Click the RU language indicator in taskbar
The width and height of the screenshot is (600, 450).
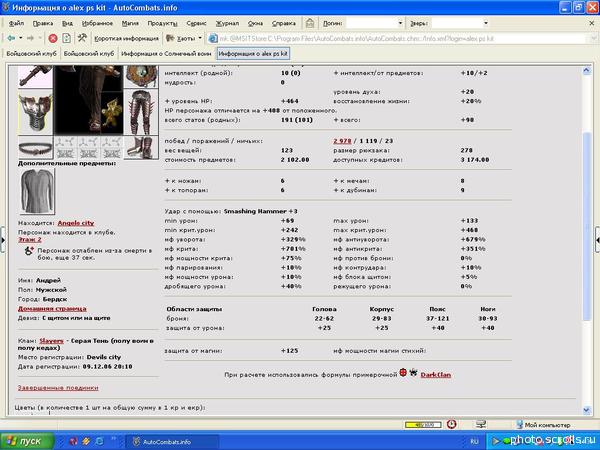(x=474, y=441)
